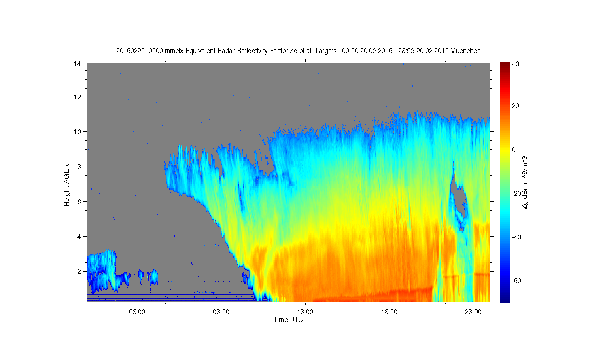The image size is (607, 364).
Task: Click the yellow zone of the colorbar
Action: (505, 152)
